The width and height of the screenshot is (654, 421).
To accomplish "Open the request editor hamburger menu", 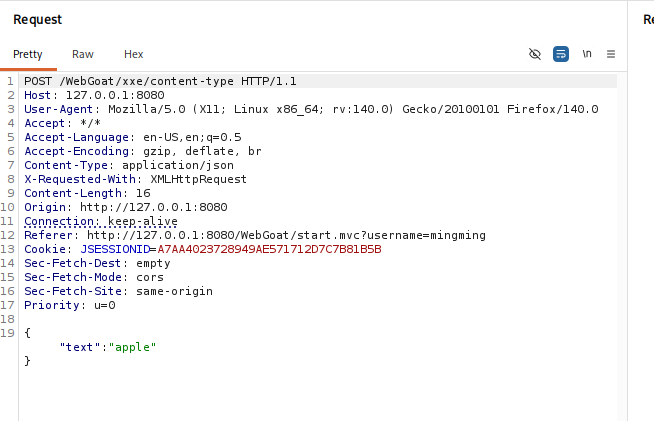I will coord(611,54).
